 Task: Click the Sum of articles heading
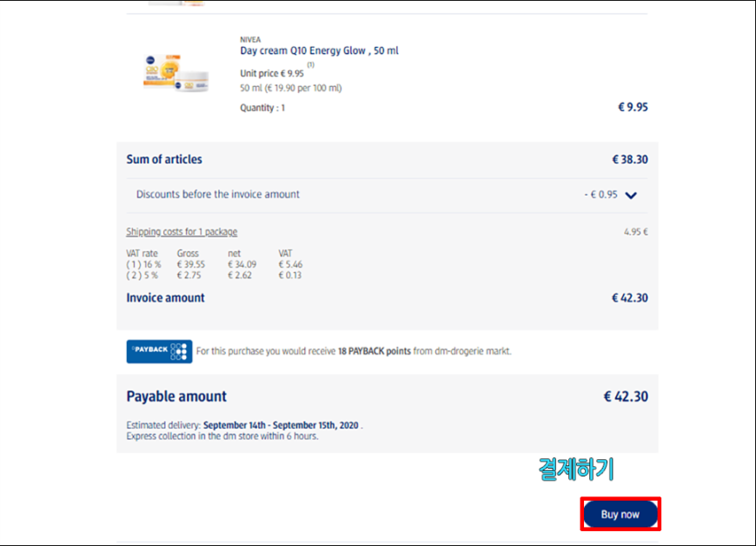tap(164, 159)
